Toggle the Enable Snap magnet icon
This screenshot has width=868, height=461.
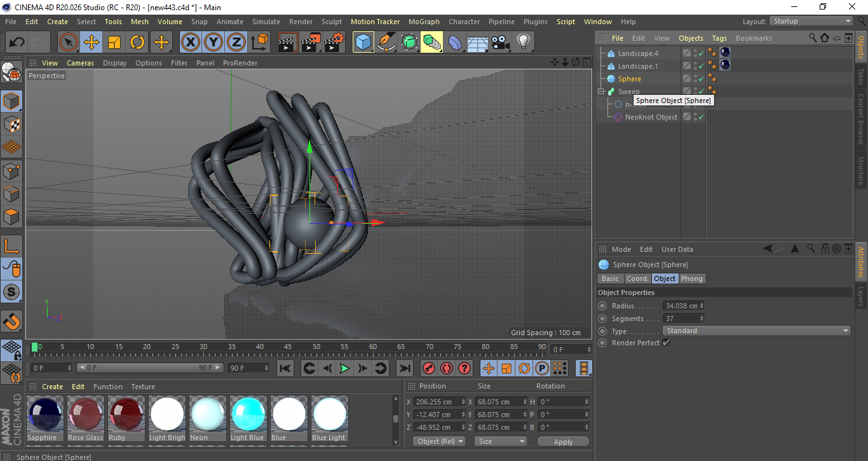click(11, 321)
